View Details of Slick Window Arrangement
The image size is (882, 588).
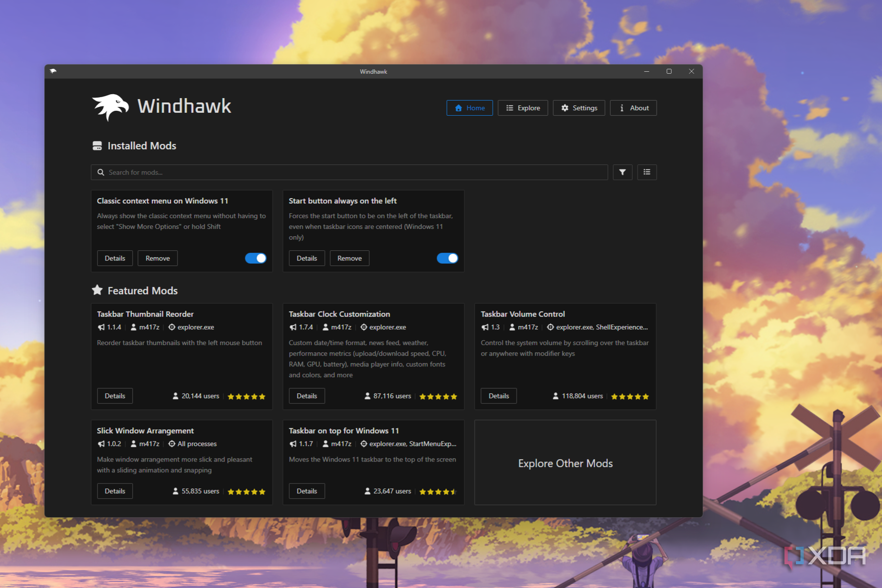pos(115,491)
